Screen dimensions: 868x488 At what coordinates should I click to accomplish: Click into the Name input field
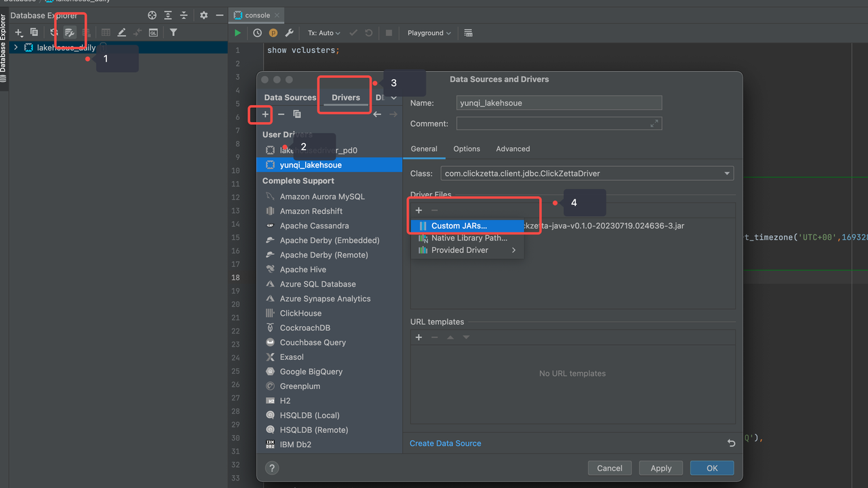pyautogui.click(x=559, y=103)
